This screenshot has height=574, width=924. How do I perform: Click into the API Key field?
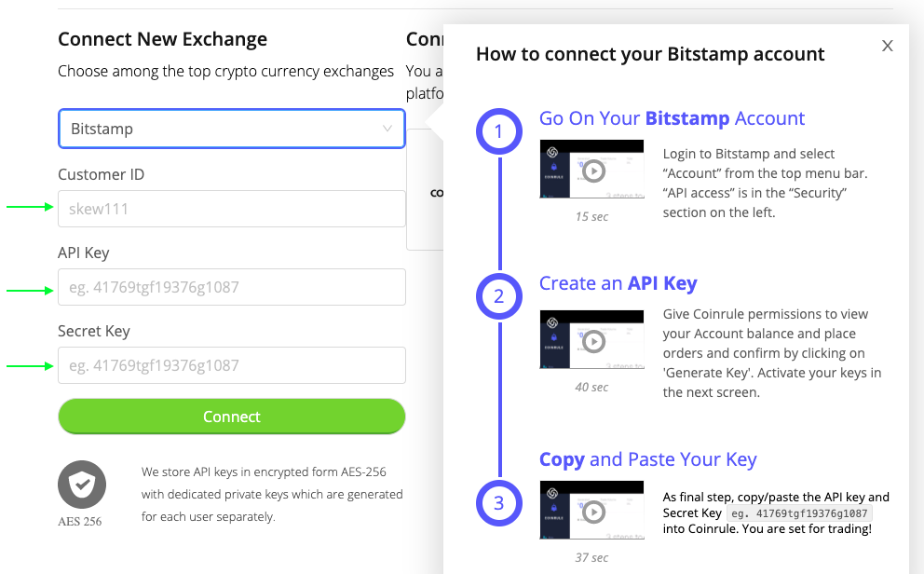coord(232,287)
